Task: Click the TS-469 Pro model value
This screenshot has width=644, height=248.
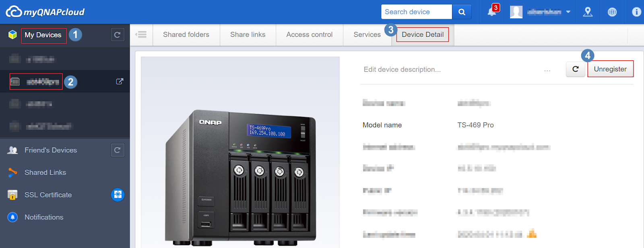Action: (x=475, y=125)
